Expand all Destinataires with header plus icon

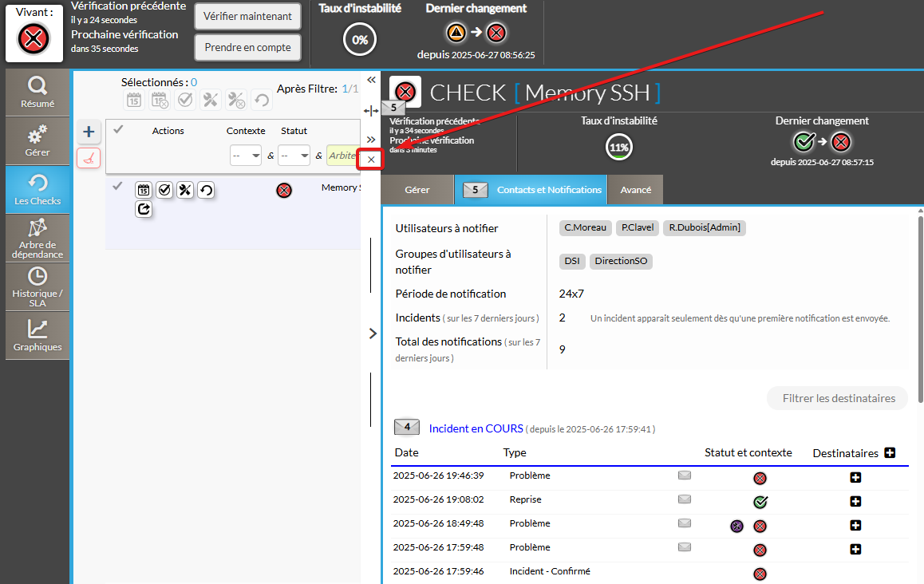pos(890,452)
